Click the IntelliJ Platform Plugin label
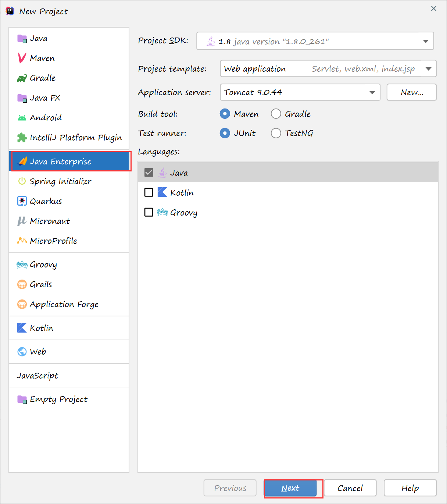The image size is (447, 504). (x=76, y=138)
